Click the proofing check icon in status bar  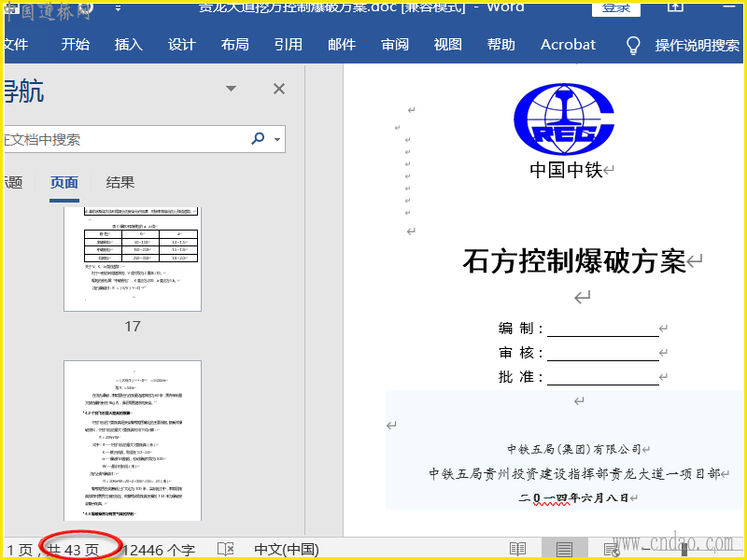click(x=226, y=549)
